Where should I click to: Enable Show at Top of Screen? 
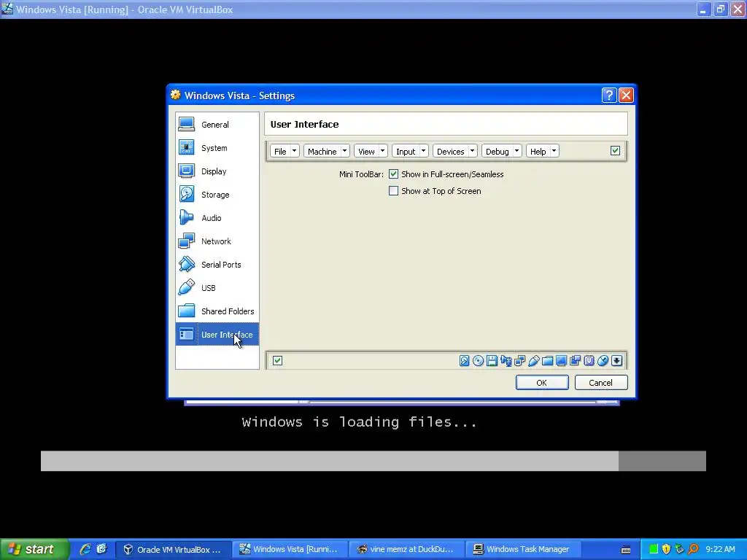coord(393,191)
